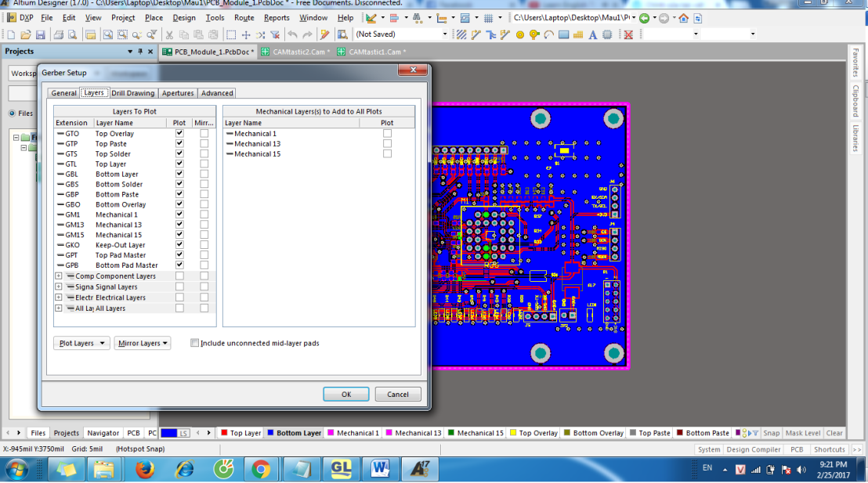Viewport: 868px width, 483px height.
Task: Open the Mirror Layers dropdown
Action: click(x=142, y=343)
